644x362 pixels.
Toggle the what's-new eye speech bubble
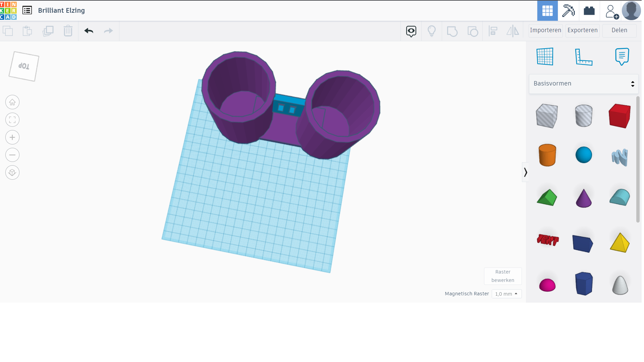coord(411,31)
